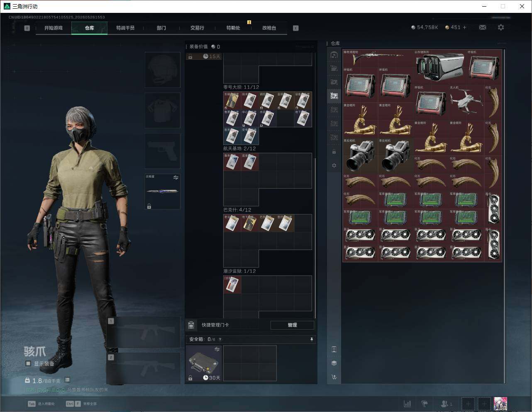Click the 快捷管理门卡 clipboard icon
The width and height of the screenshot is (532, 412).
[x=191, y=325]
